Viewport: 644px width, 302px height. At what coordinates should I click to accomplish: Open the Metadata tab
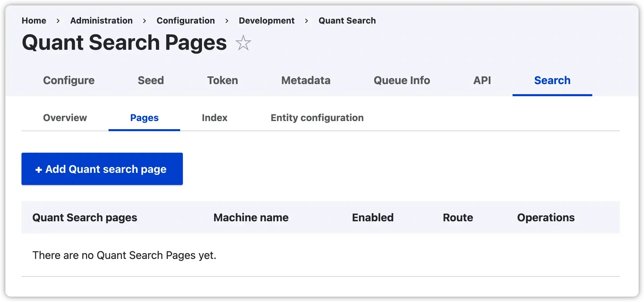coord(306,80)
